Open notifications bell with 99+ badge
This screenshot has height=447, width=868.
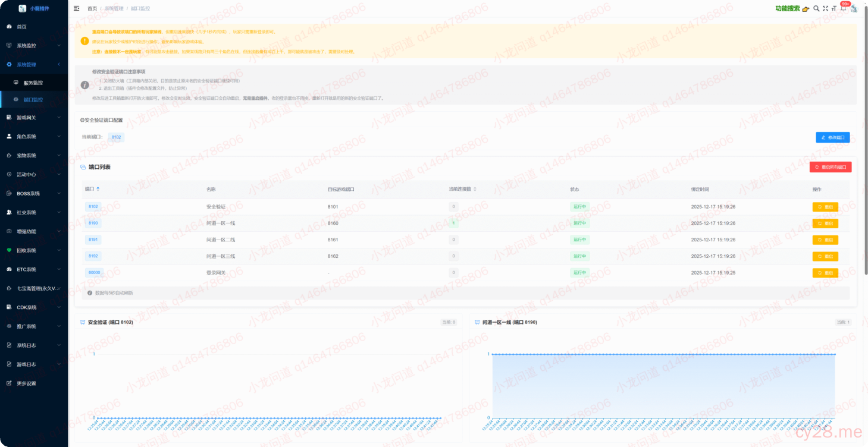[843, 8]
